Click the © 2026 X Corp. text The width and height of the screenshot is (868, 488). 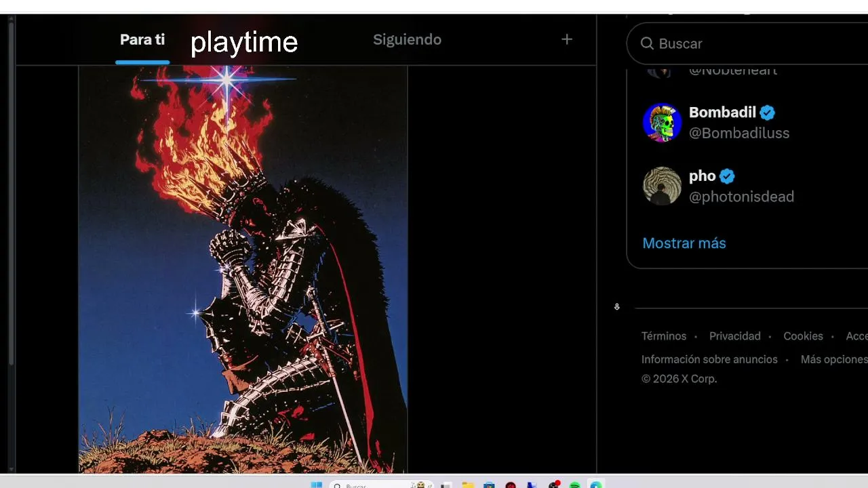click(679, 379)
